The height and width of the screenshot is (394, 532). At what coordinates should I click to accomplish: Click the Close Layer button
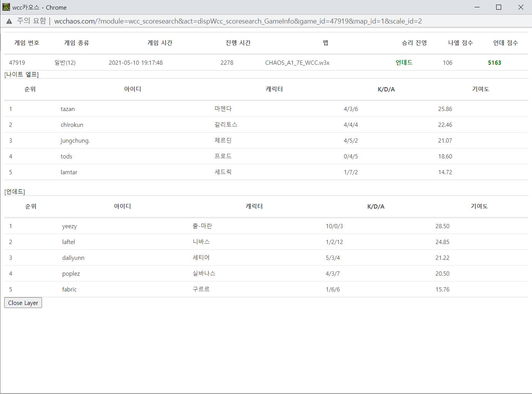(23, 303)
